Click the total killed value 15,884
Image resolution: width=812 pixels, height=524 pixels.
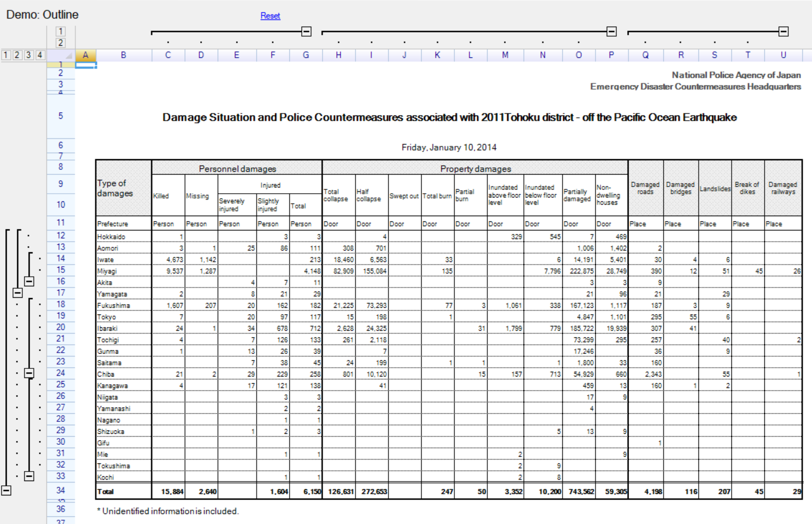pos(168,491)
